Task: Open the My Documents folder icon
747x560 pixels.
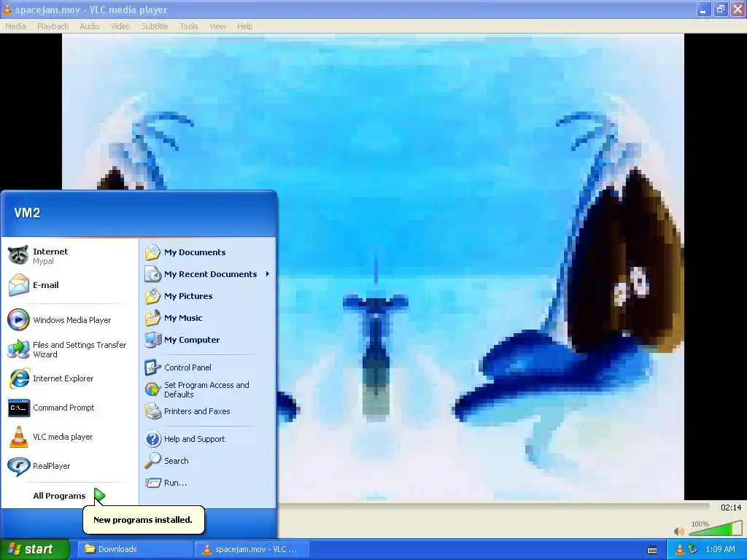Action: (153, 252)
